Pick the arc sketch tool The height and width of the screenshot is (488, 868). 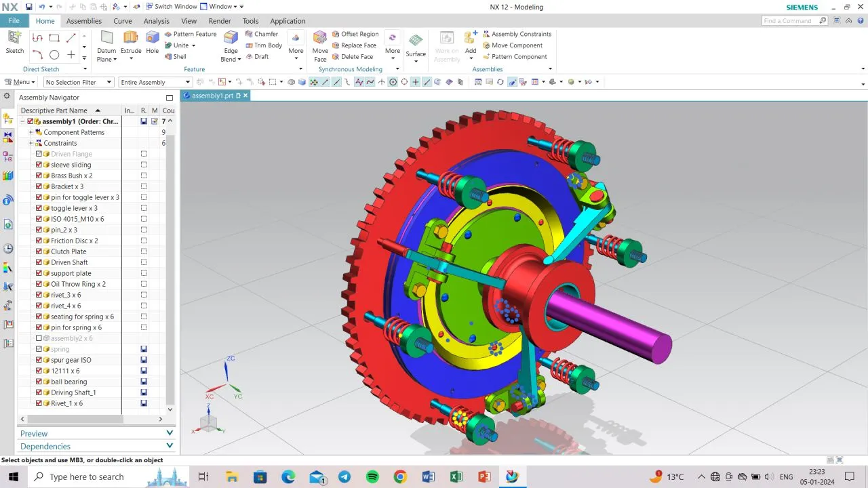(x=38, y=55)
